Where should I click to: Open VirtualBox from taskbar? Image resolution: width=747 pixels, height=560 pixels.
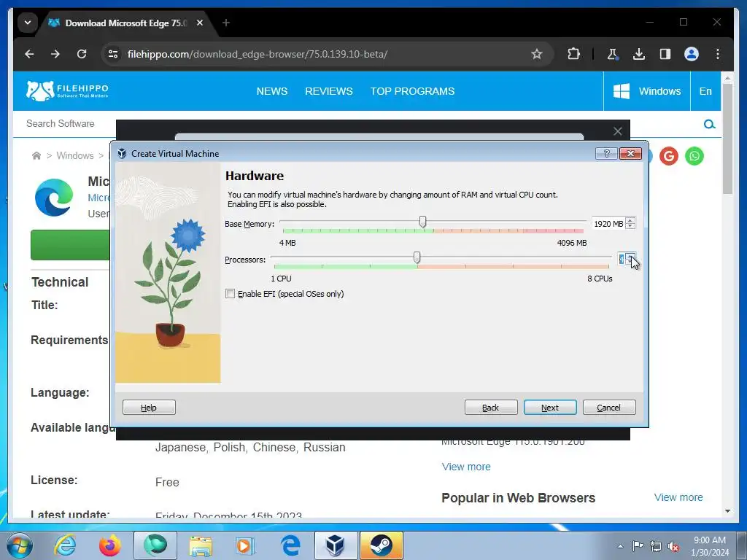pos(335,545)
